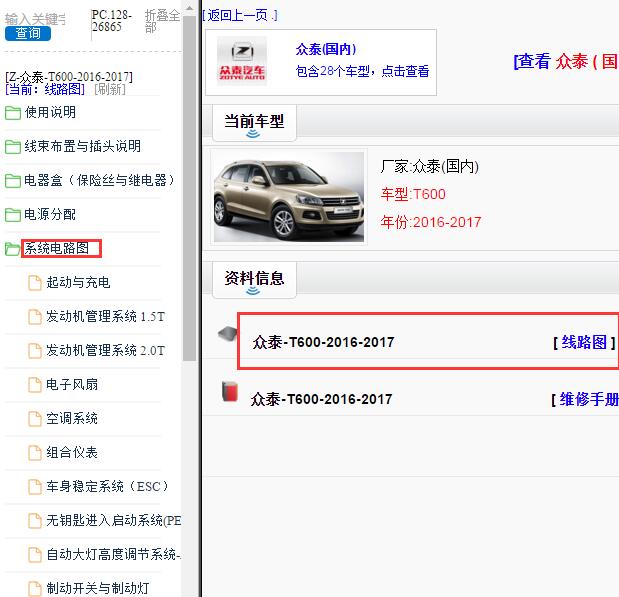The image size is (619, 597).
Task: Expand 线束布置与插头说明 folder
Action: click(83, 146)
